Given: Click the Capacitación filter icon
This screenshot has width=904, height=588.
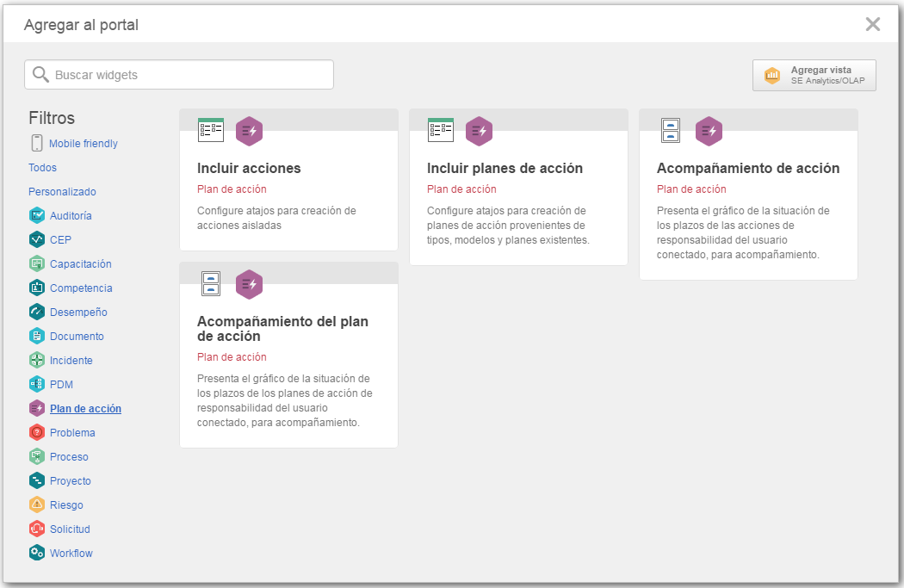Looking at the screenshot, I should click(x=37, y=264).
